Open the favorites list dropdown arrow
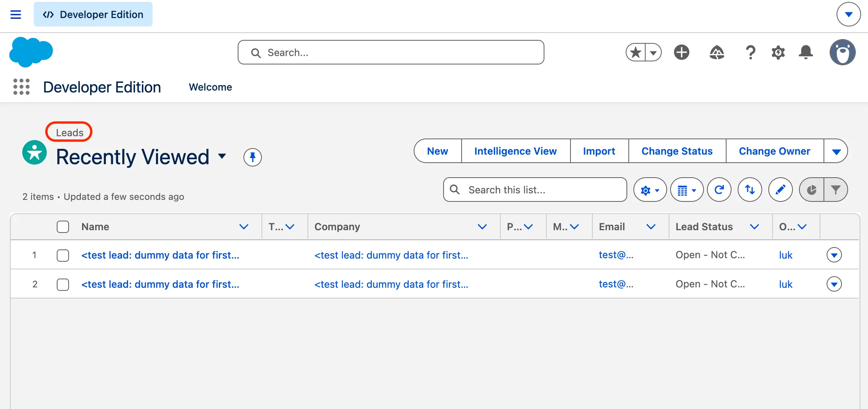Screen dimensions: 868x409 point(653,52)
